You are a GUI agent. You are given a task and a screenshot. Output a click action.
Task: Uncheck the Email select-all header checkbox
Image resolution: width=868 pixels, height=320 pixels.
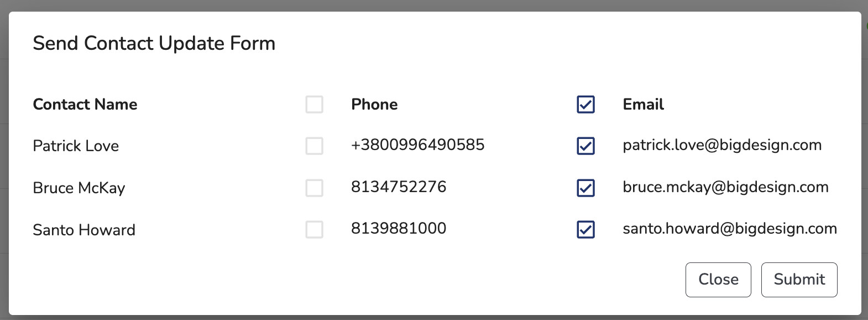[x=585, y=104]
